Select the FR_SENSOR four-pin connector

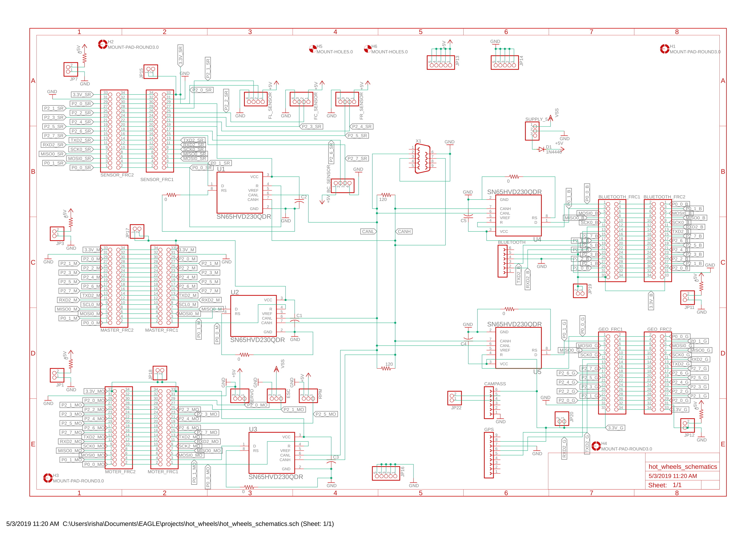pos(347,99)
